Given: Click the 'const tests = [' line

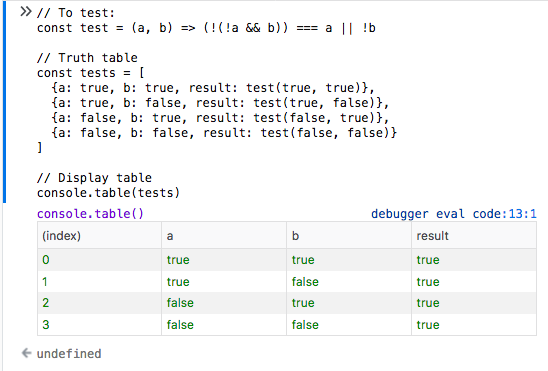Looking at the screenshot, I should 91,73.
